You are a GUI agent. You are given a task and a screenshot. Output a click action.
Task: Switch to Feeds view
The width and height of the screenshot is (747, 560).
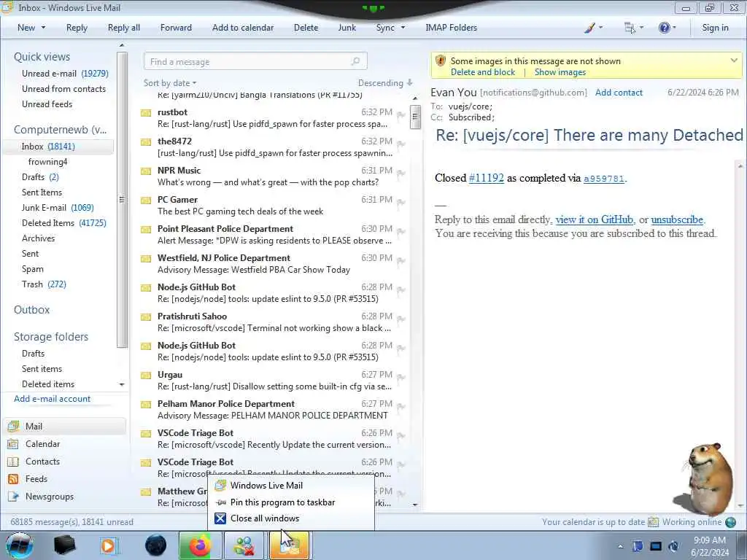tap(36, 478)
